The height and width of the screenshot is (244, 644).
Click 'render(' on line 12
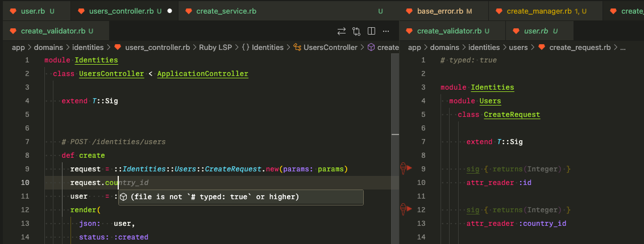click(x=85, y=210)
